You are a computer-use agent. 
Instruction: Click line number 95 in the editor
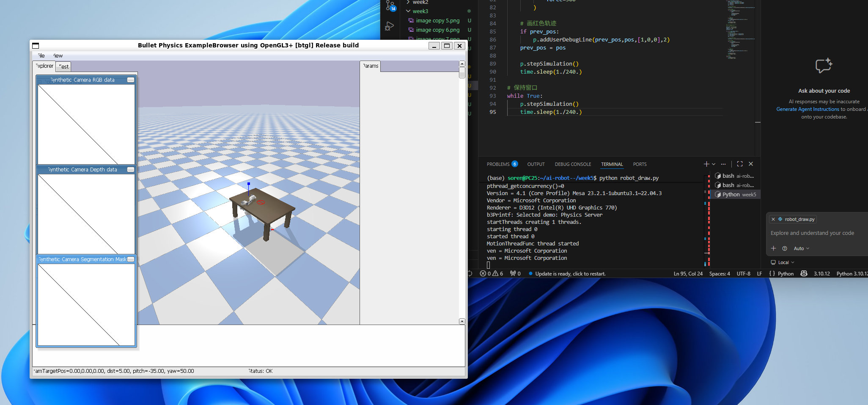pos(493,112)
